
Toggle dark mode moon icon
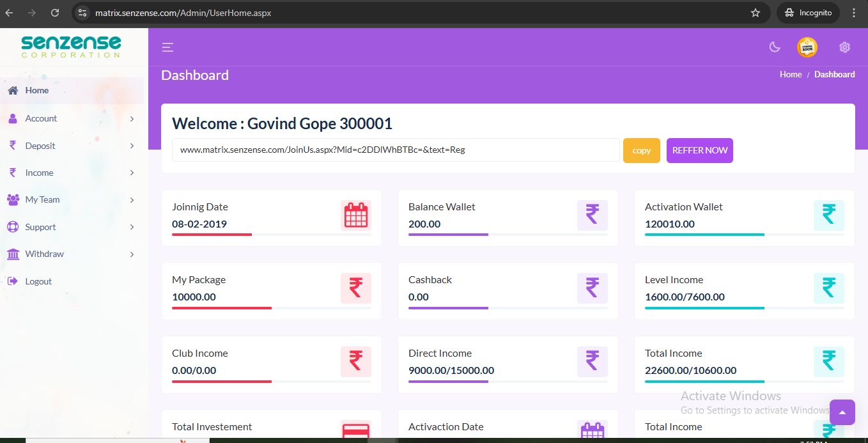pos(775,47)
